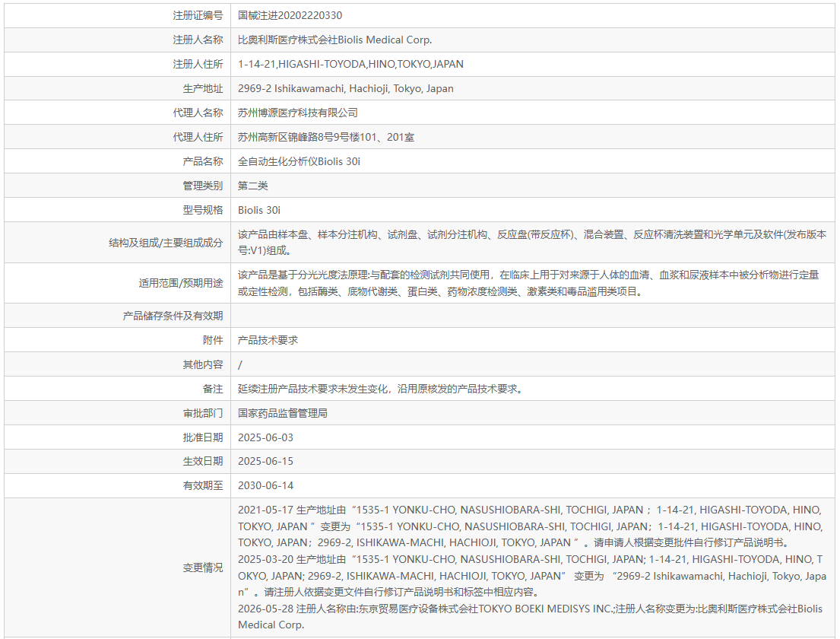This screenshot has width=840, height=639.
Task: Select approving department 国家药品监督管理局
Action: tap(283, 413)
